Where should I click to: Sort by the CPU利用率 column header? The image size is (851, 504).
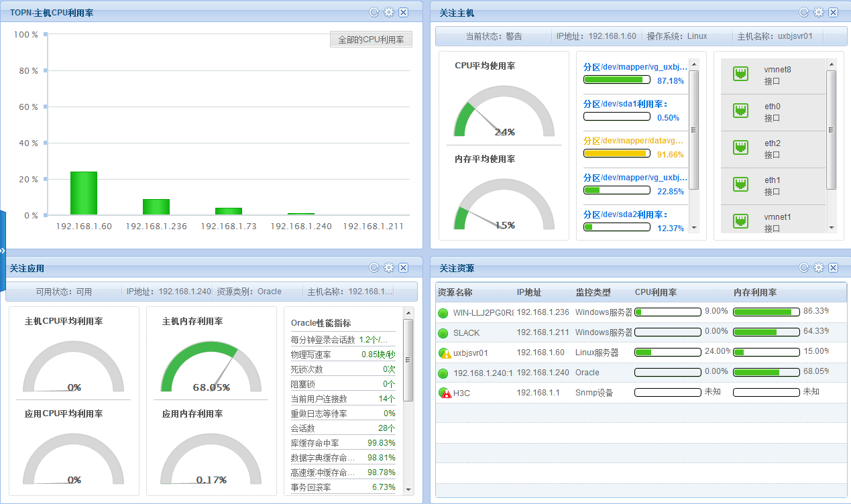tap(655, 293)
